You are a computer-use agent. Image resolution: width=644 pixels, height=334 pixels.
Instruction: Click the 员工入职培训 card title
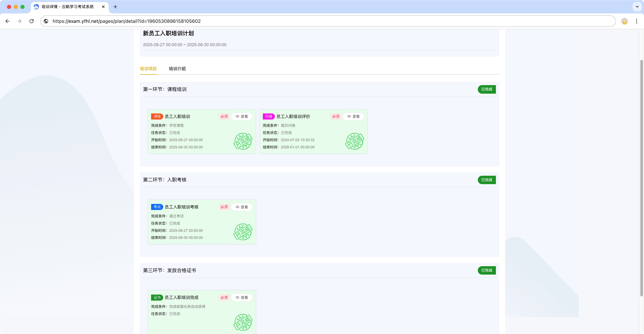(x=177, y=117)
